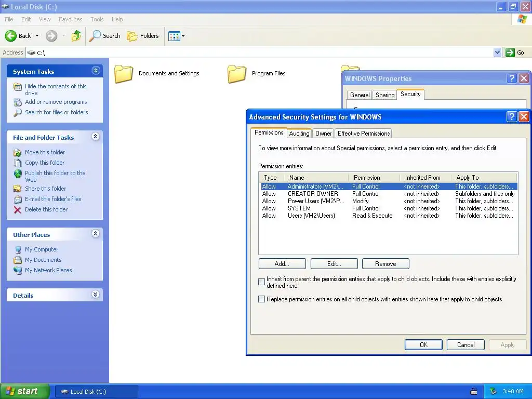Click the E-mail this folder's files icon
This screenshot has height=399, width=532.
point(18,199)
